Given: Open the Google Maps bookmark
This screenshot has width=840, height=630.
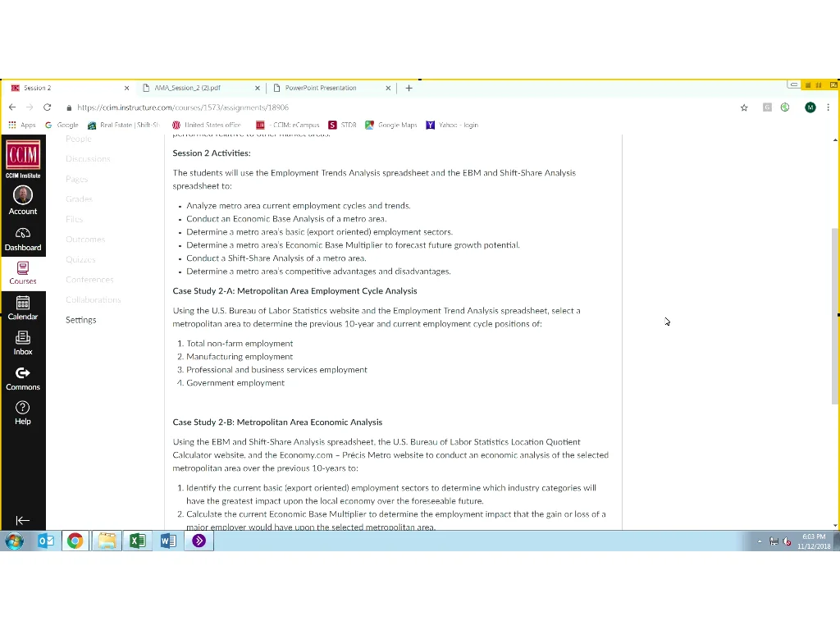Looking at the screenshot, I should (391, 125).
